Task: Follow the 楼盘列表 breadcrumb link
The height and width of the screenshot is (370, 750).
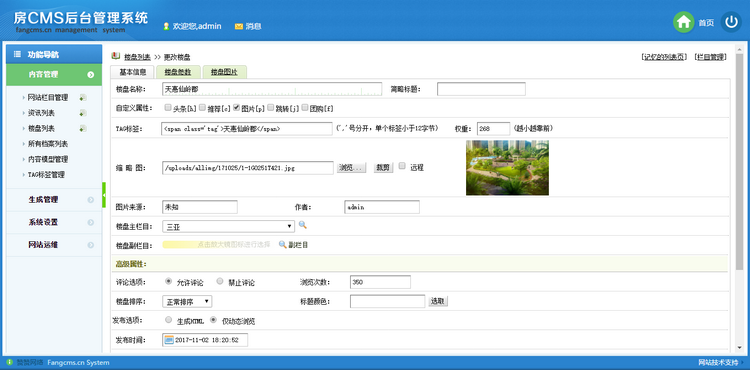Action: coord(137,57)
